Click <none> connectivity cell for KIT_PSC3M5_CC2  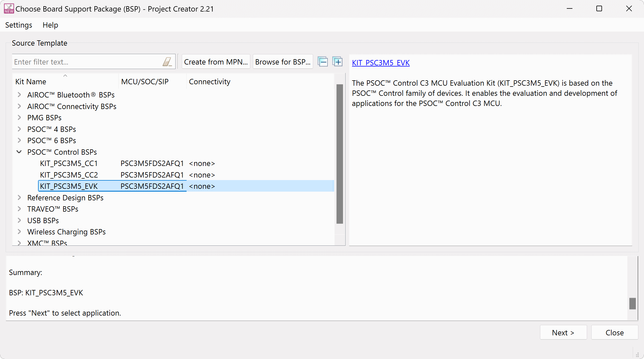point(202,175)
